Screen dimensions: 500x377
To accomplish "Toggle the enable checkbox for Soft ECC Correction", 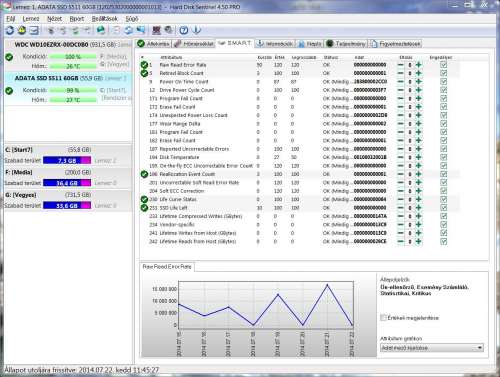I will (x=443, y=191).
